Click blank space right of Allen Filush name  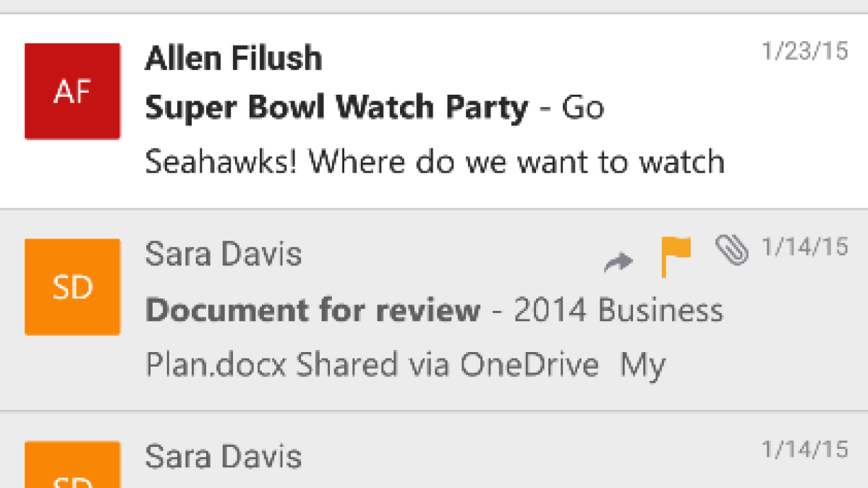(506, 59)
